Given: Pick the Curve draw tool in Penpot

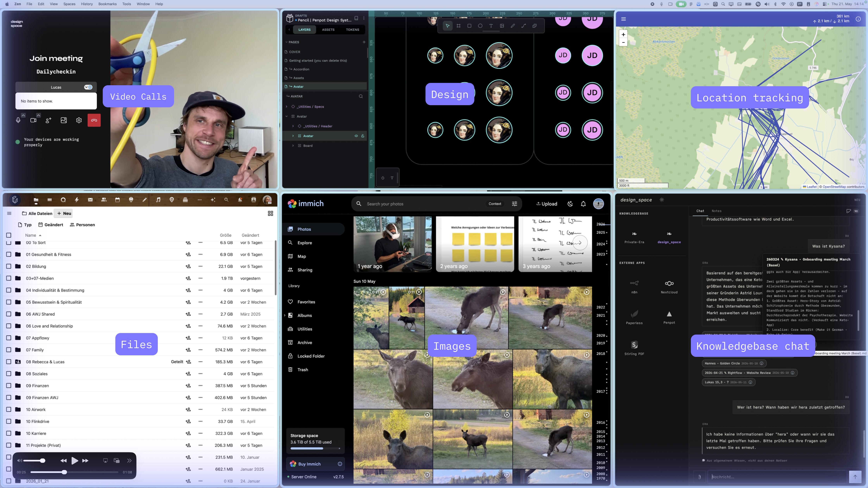Looking at the screenshot, I should (513, 26).
